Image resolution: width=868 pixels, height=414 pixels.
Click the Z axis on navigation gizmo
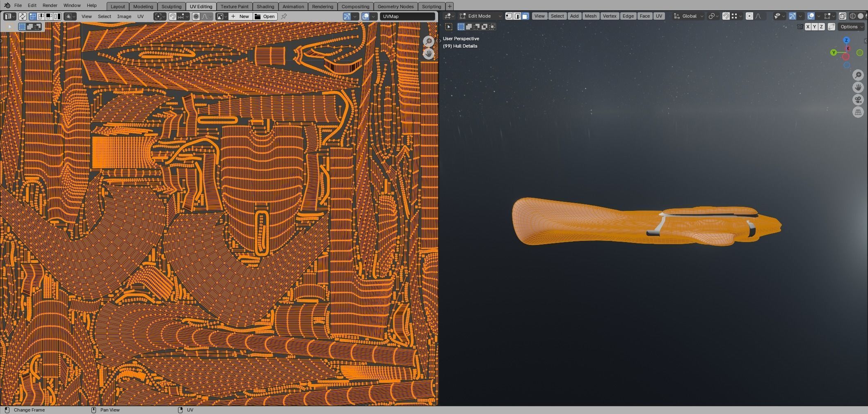tap(846, 40)
